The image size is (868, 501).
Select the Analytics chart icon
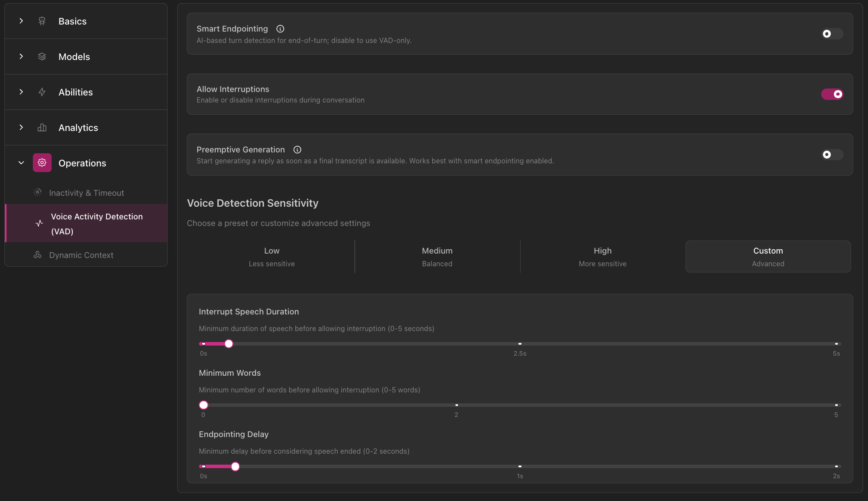tap(42, 127)
